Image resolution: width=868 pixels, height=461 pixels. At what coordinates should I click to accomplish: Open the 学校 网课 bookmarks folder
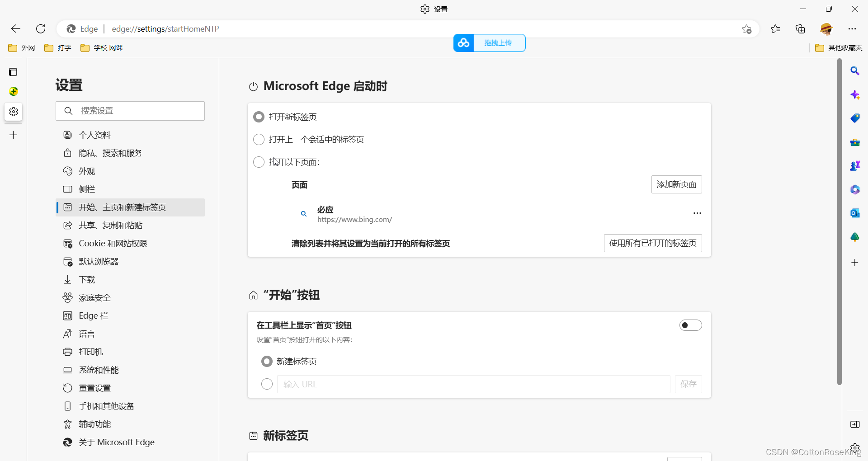pyautogui.click(x=102, y=48)
